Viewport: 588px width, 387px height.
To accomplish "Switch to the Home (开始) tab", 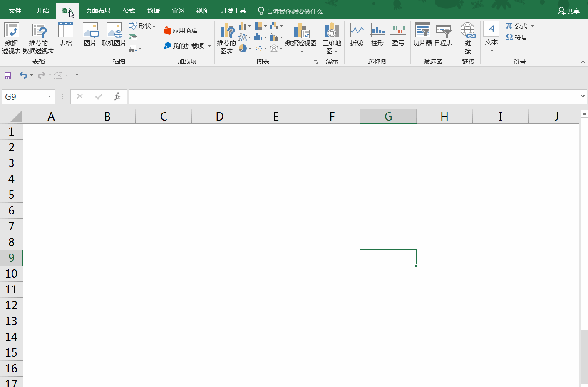I will (42, 11).
